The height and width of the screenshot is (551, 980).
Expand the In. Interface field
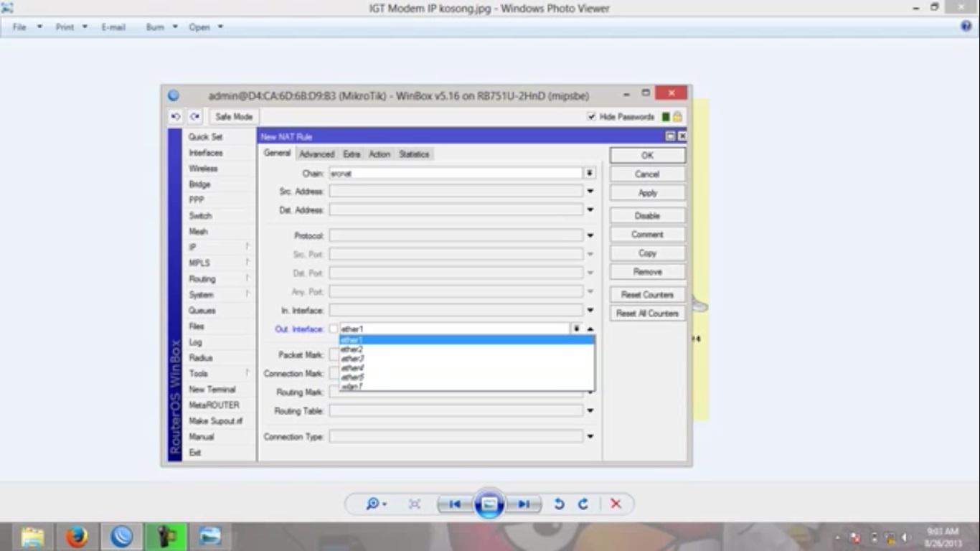pos(590,311)
